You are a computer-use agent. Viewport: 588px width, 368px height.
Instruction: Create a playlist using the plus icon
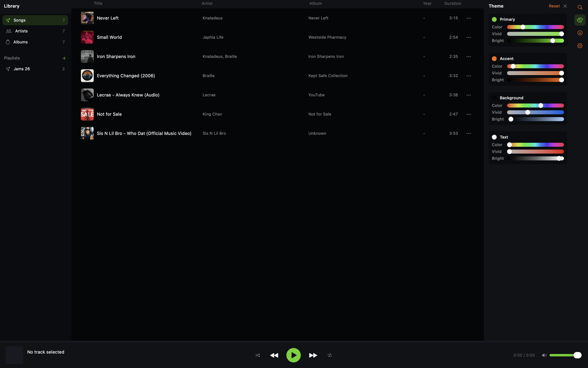point(64,58)
